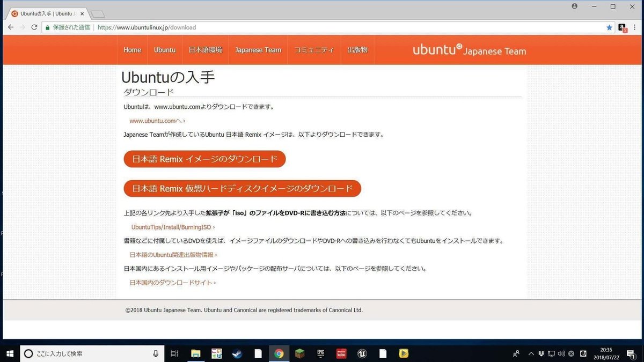The width and height of the screenshot is (644, 362).
Task: Expand hidden system tray icons
Action: click(x=531, y=353)
